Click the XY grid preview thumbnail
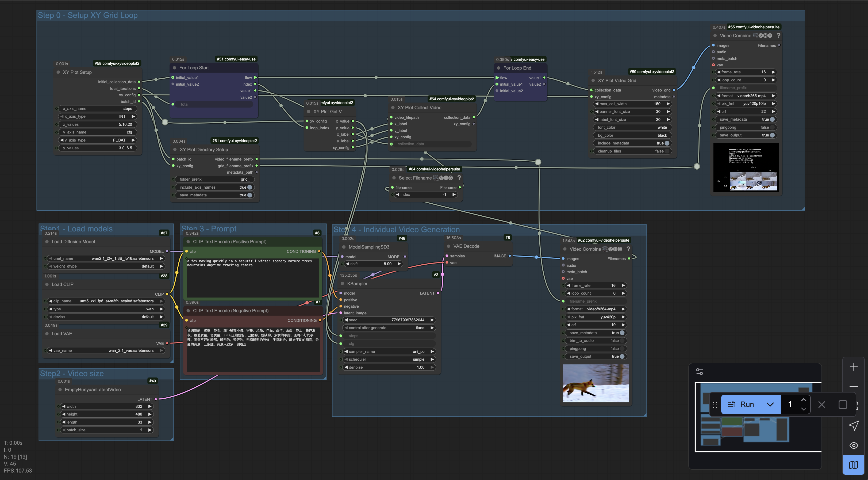Viewport: 868px width, 480px height. pyautogui.click(x=746, y=167)
